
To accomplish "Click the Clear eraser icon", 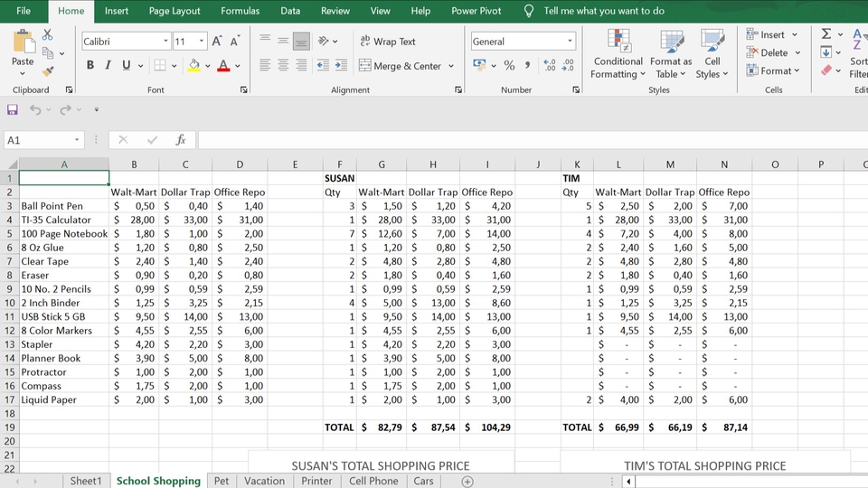I will (826, 70).
